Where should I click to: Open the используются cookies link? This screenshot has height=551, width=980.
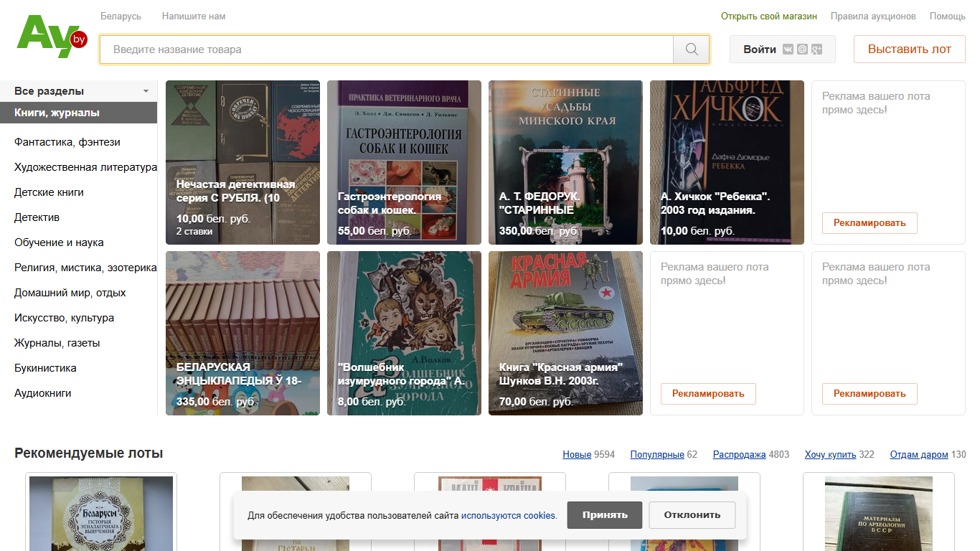pos(508,515)
